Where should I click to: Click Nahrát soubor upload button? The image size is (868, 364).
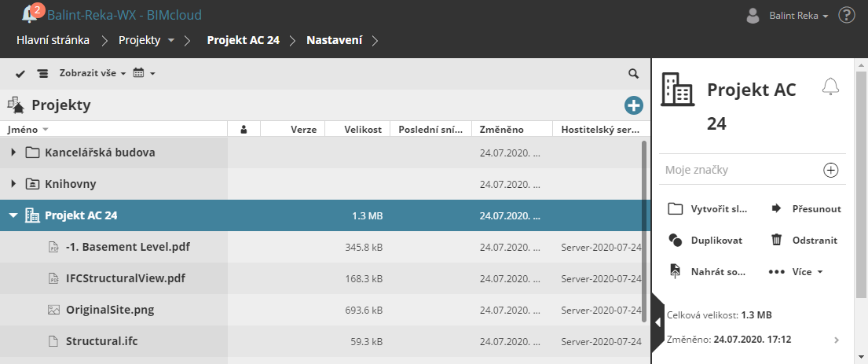click(706, 271)
